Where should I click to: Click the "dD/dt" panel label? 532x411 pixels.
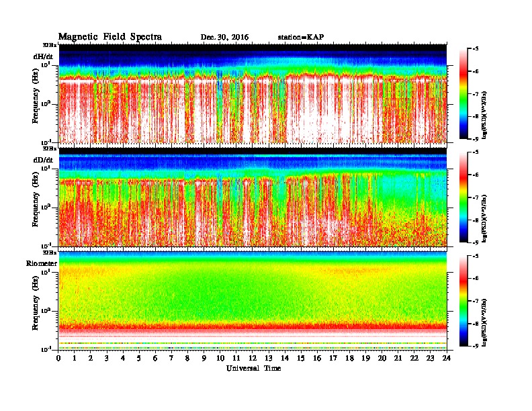43,160
